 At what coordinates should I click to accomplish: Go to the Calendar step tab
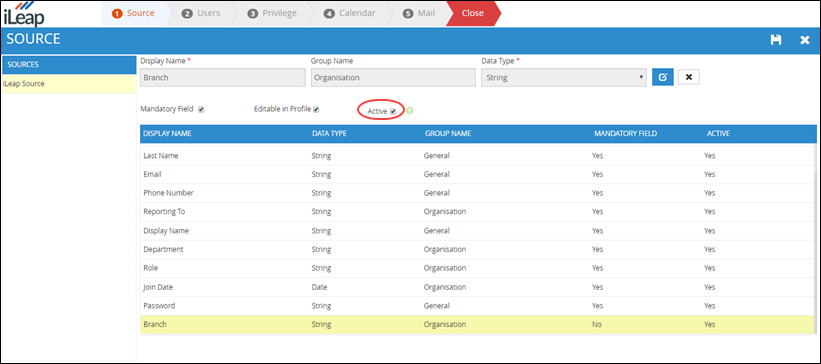coord(349,13)
